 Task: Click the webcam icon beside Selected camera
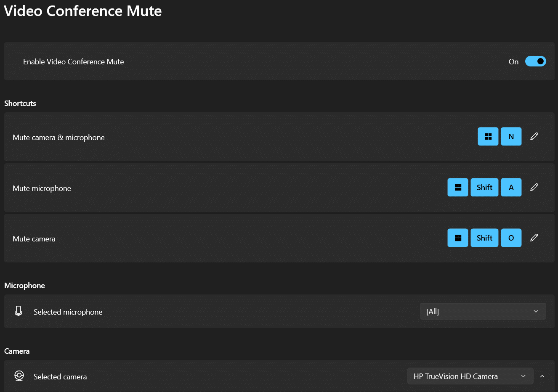(x=19, y=376)
